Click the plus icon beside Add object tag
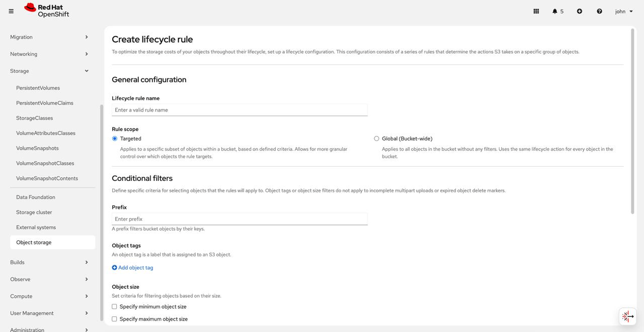The width and height of the screenshot is (644, 332). pos(114,268)
